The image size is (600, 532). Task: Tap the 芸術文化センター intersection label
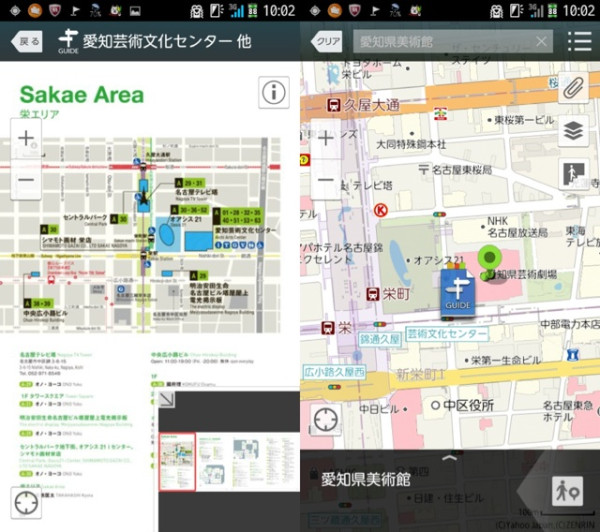click(447, 334)
